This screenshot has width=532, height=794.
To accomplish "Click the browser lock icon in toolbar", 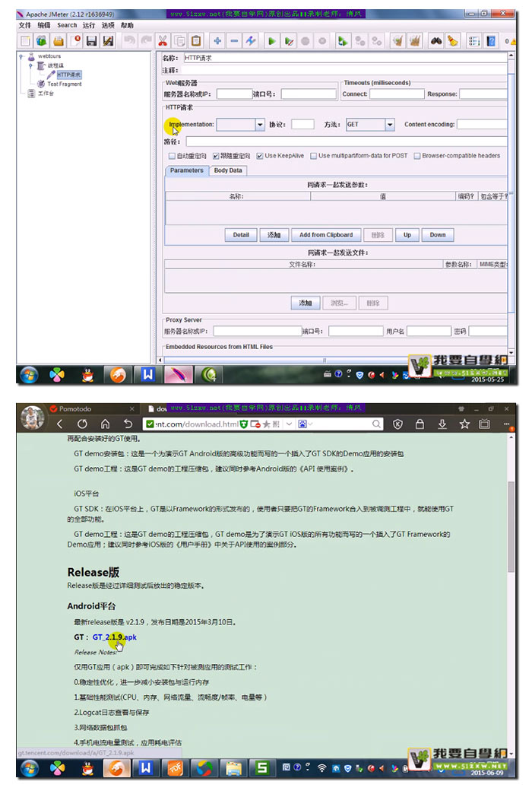I will [x=420, y=424].
